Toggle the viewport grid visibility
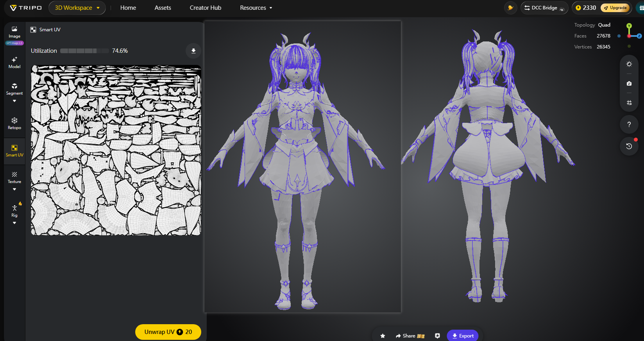The width and height of the screenshot is (644, 341). [629, 103]
